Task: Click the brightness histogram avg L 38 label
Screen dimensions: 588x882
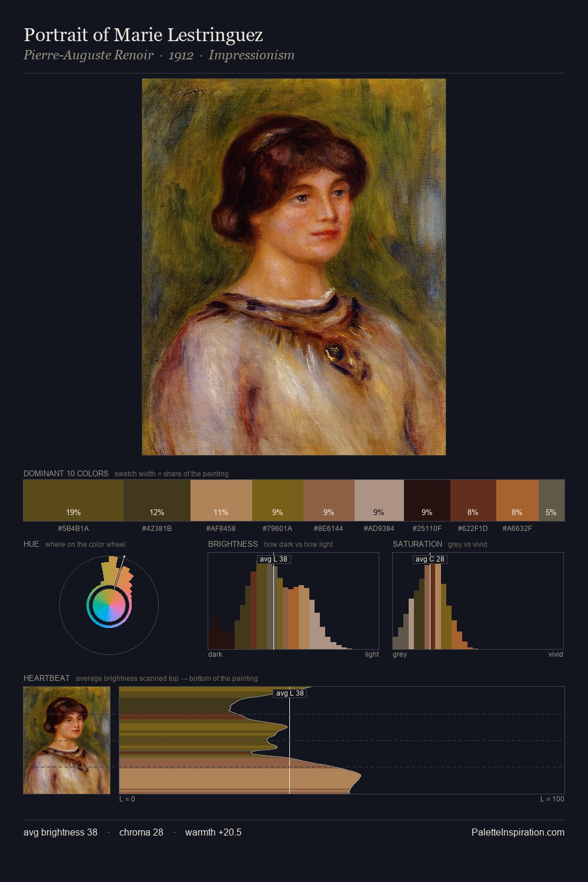Action: click(x=274, y=559)
